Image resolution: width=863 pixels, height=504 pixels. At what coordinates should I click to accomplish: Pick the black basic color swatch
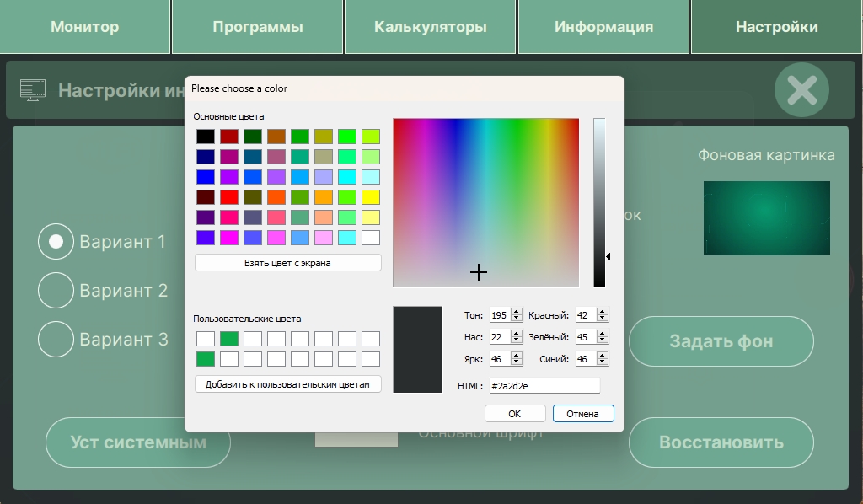tap(206, 136)
